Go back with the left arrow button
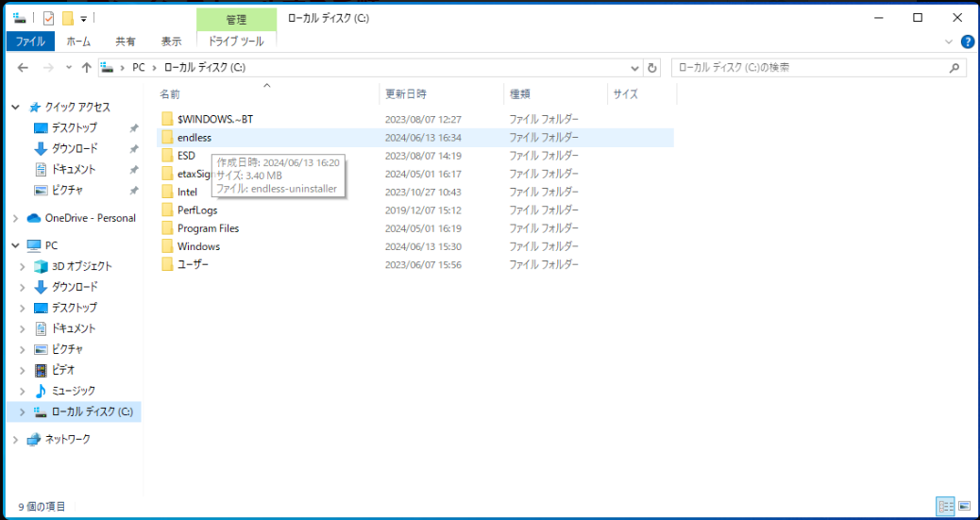Screen dimensions: 980x520 coord(23,68)
